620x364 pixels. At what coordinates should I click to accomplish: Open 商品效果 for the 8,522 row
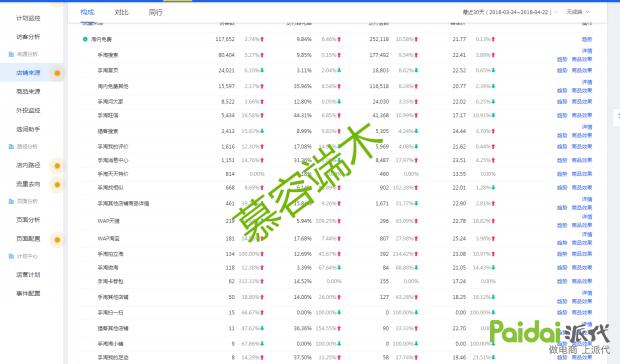(x=582, y=102)
